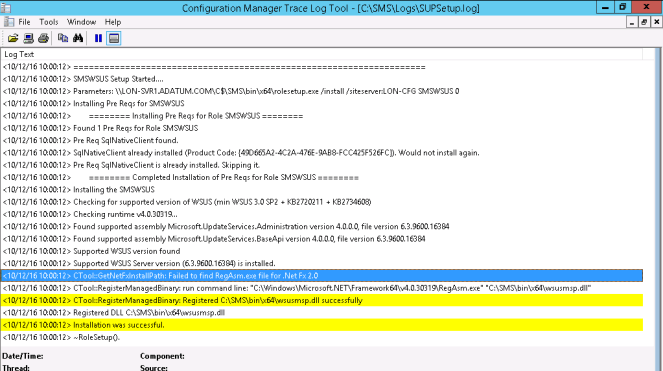Select 'Pre Req SqlNativeClient is already installed. Skipping it.'
This screenshot has height=371, width=663.
coord(322,165)
